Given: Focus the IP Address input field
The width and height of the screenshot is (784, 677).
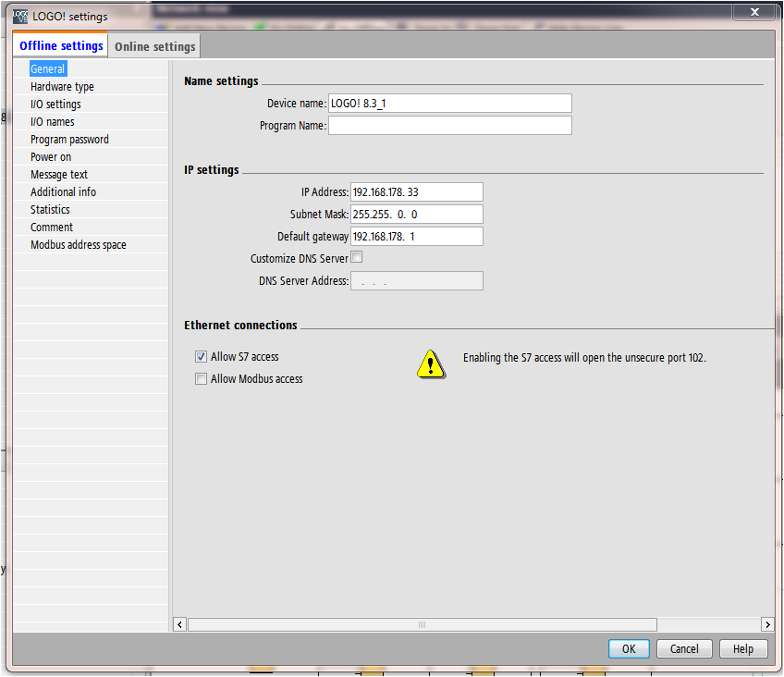Looking at the screenshot, I should 416,192.
